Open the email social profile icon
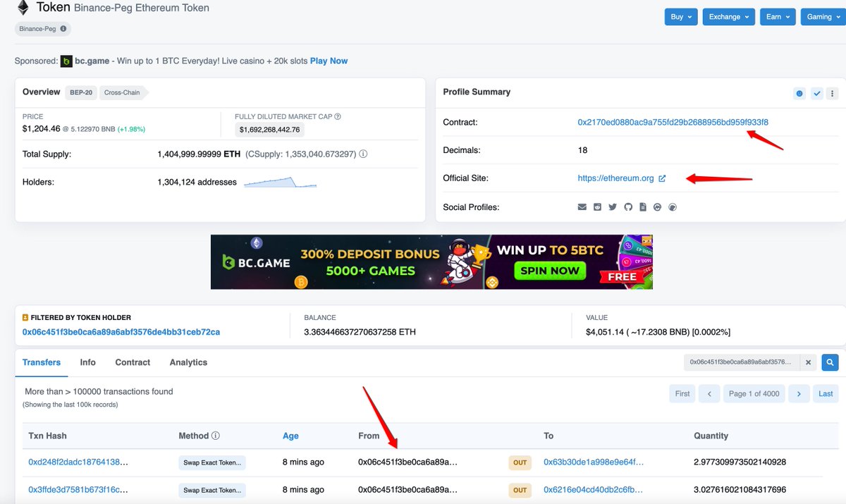This screenshot has width=846, height=504. click(x=582, y=207)
